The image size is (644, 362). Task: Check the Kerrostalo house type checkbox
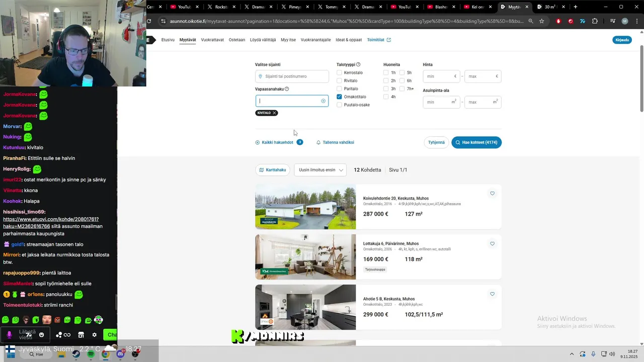tap(339, 73)
